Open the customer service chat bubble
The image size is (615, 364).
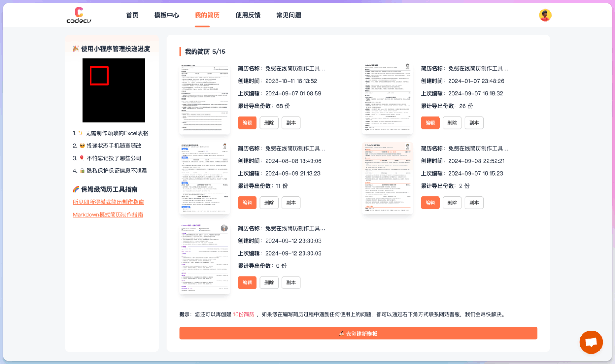(591, 342)
